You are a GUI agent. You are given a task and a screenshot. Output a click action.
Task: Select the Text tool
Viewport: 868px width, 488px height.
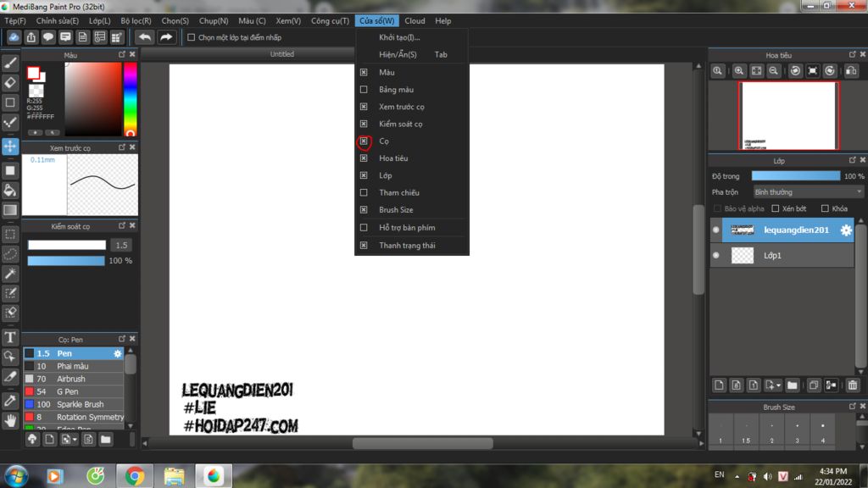click(10, 337)
